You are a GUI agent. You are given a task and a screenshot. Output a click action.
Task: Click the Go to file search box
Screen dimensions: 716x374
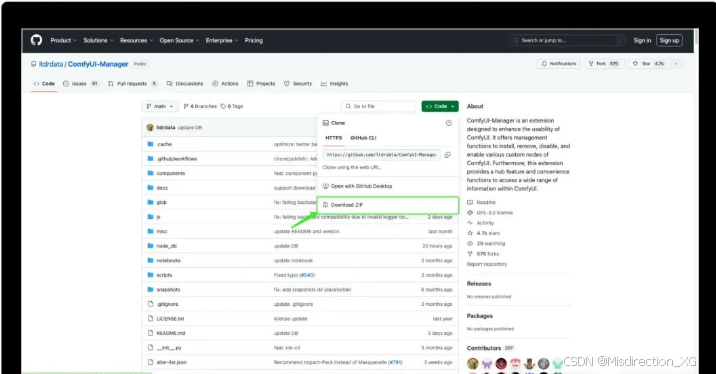click(379, 106)
